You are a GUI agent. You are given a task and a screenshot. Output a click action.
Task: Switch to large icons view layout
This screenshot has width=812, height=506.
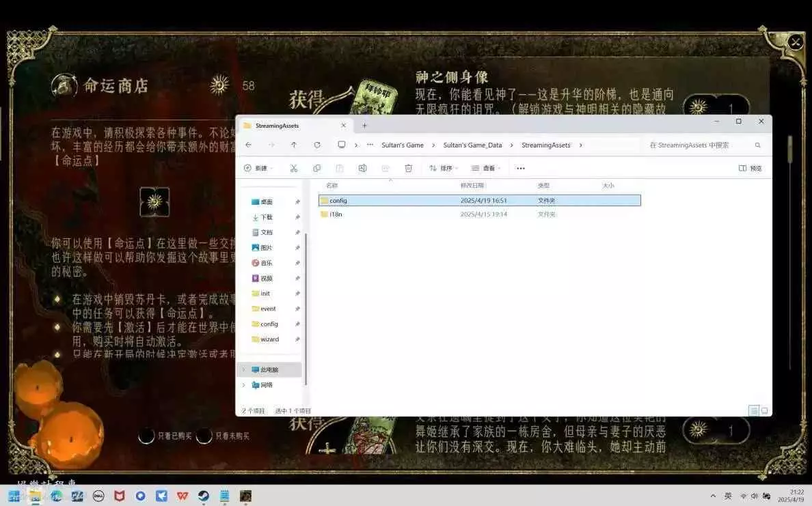764,410
